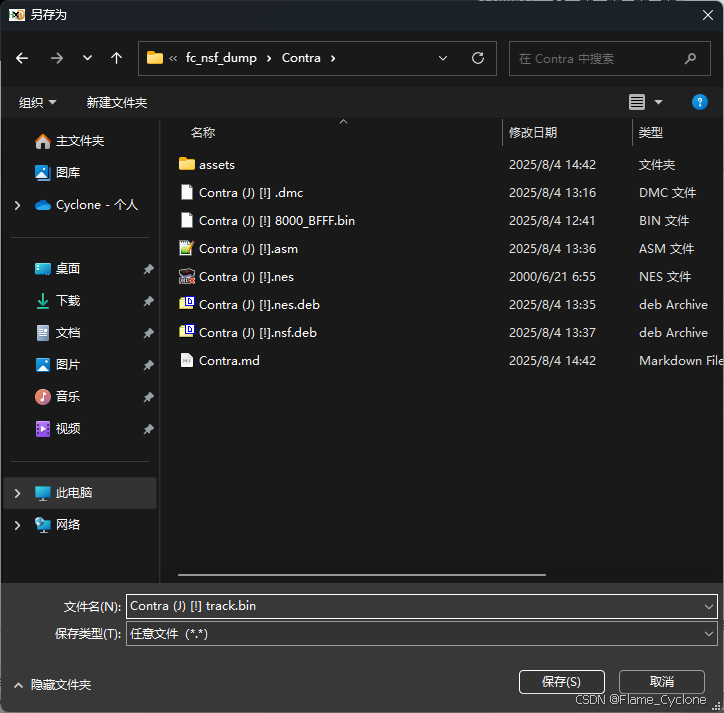This screenshot has height=713, width=724.
Task: Select the Contra (J) [!].nes.deb archive icon
Action: coord(187,304)
